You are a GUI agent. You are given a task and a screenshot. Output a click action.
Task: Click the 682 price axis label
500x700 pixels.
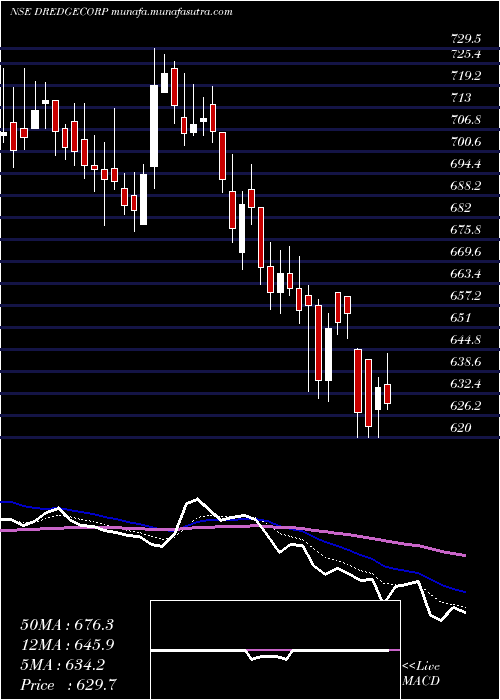pos(461,208)
